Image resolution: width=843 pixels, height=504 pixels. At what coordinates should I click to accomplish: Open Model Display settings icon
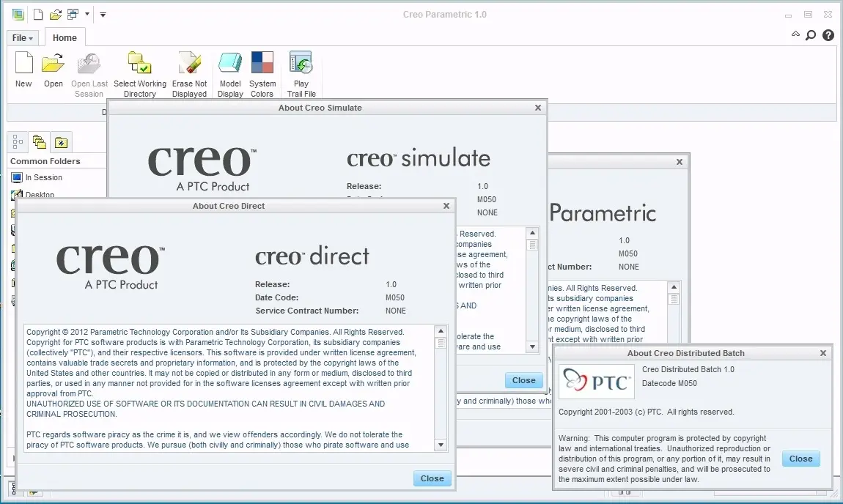point(230,62)
